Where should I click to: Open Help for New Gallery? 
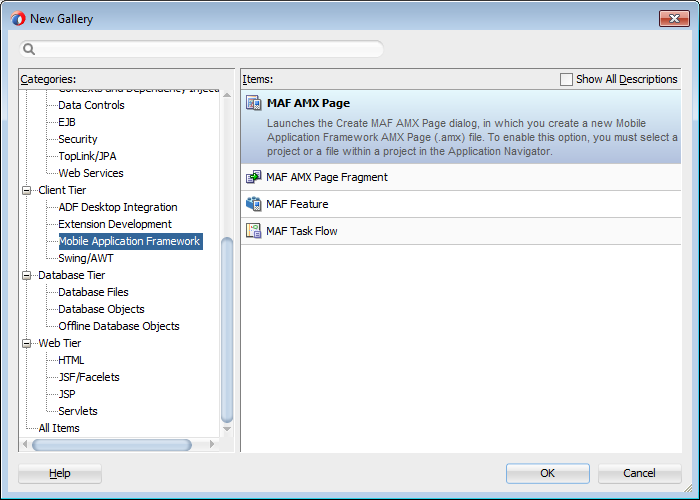60,473
